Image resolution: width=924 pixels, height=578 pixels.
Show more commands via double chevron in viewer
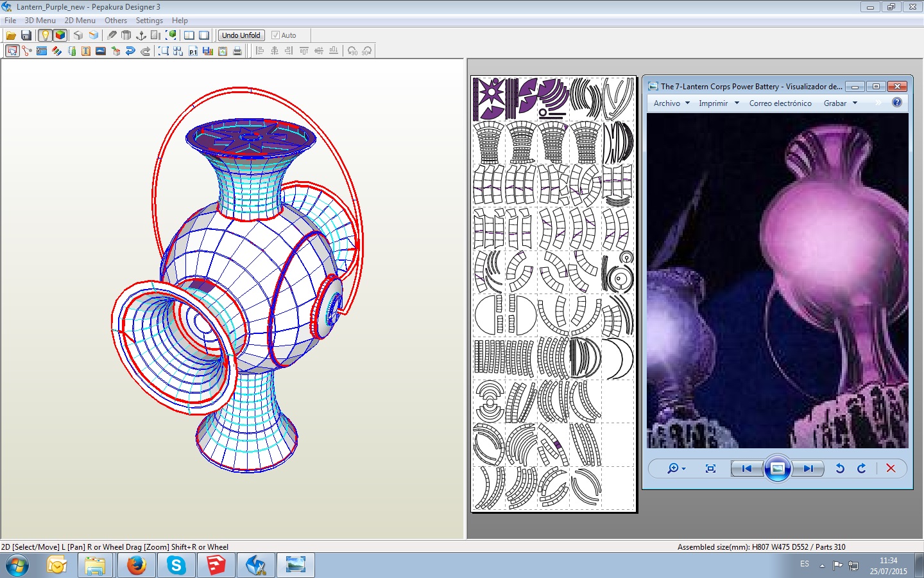click(x=878, y=103)
